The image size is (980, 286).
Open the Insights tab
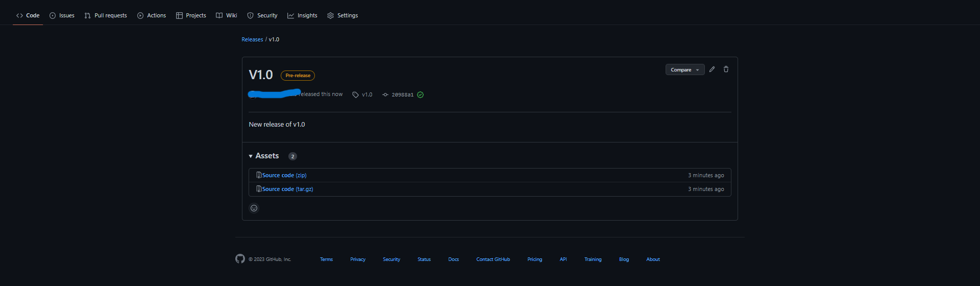(x=302, y=15)
